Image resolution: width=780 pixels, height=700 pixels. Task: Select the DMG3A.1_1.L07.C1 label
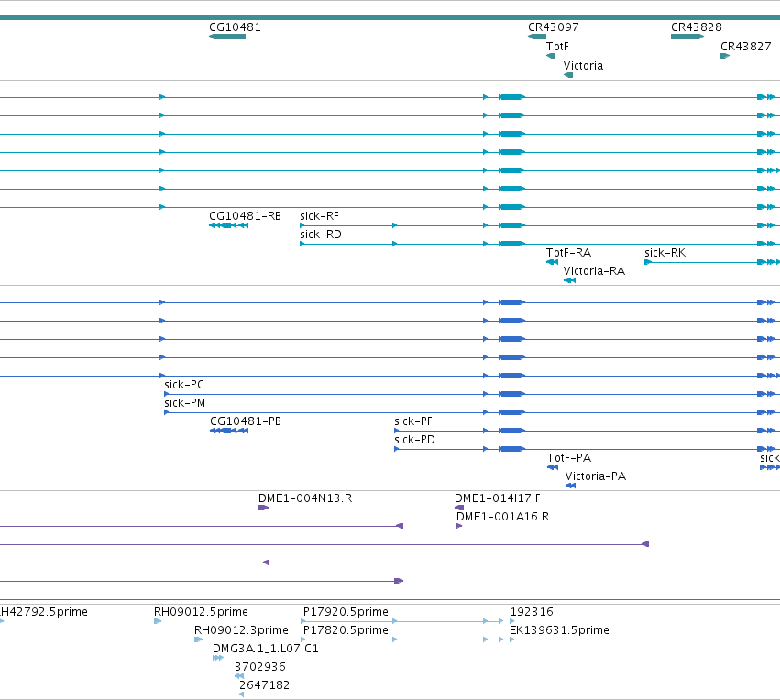(x=266, y=649)
